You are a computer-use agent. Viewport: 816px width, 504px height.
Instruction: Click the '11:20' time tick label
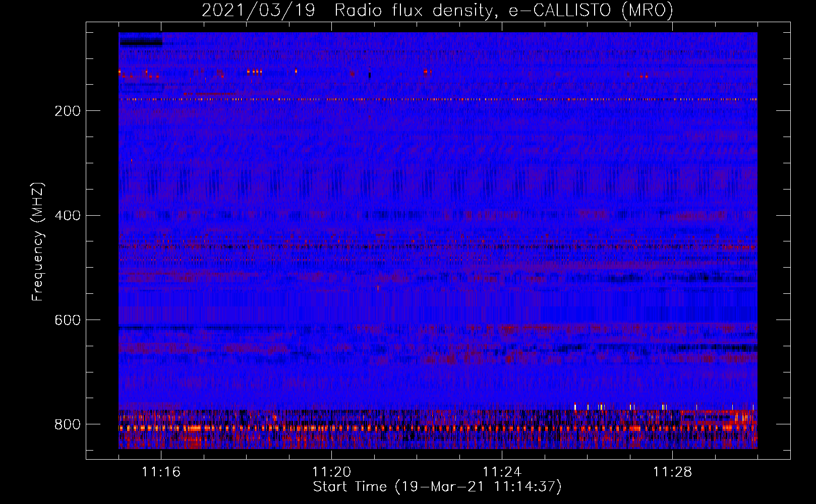[331, 472]
